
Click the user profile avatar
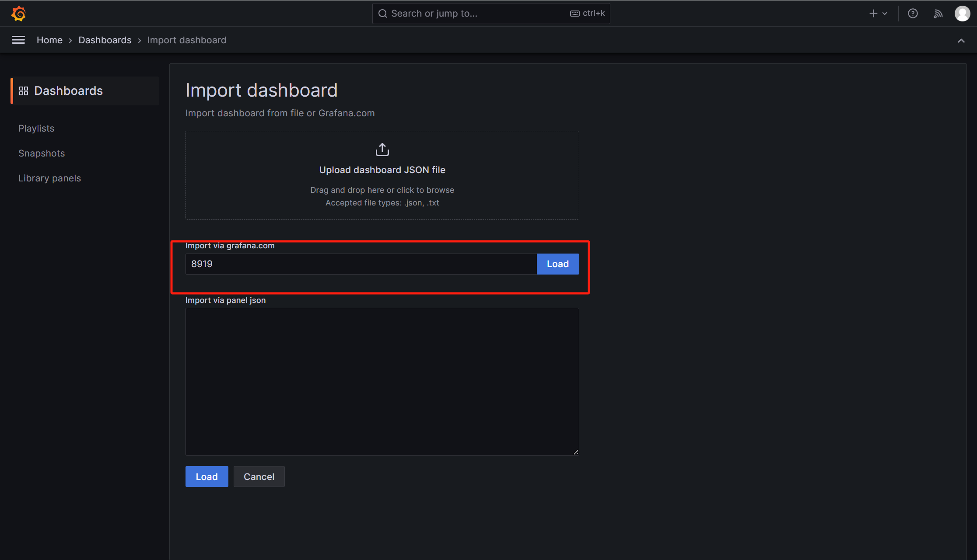click(962, 14)
